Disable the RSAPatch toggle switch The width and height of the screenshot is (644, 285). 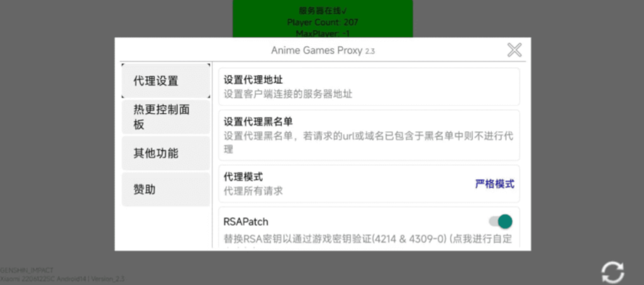[501, 221]
